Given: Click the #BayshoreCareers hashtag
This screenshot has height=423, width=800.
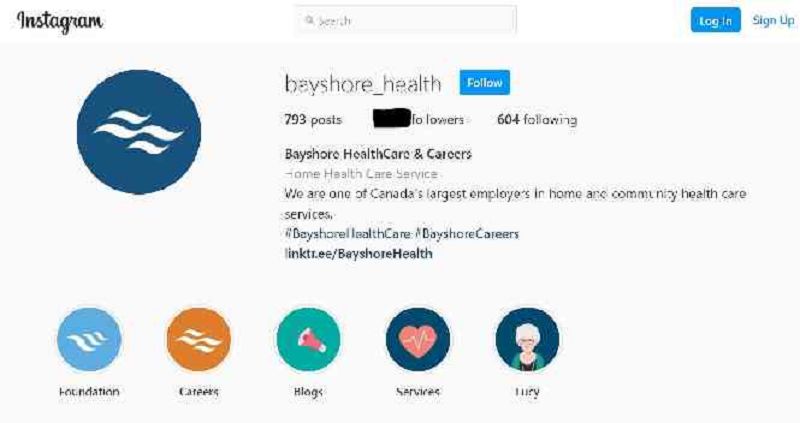Looking at the screenshot, I should pos(467,234).
